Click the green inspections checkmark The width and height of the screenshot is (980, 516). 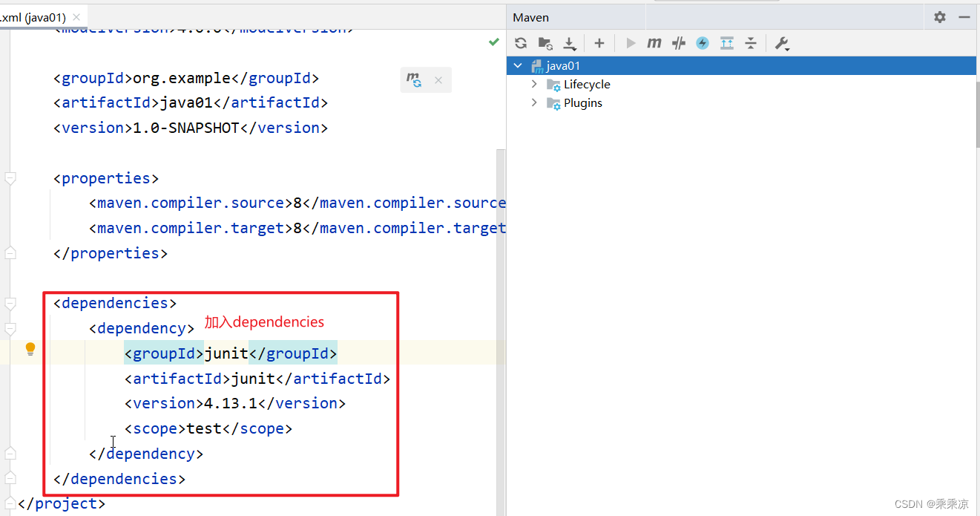click(493, 42)
